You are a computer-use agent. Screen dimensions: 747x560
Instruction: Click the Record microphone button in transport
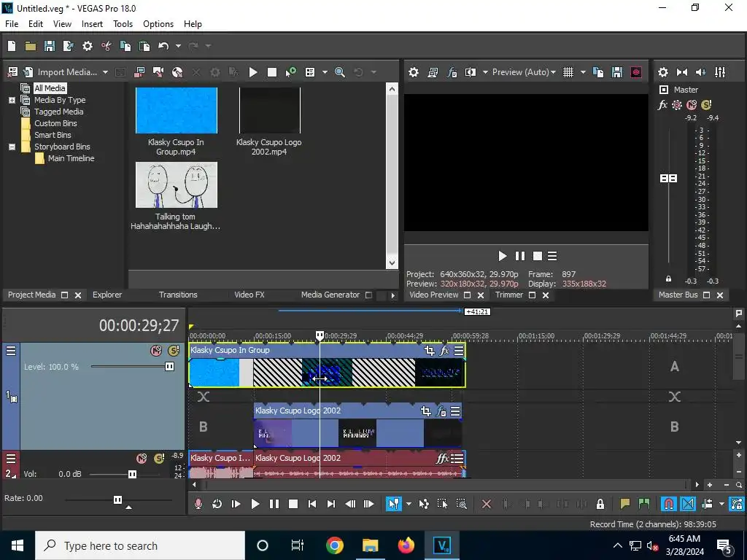(198, 504)
